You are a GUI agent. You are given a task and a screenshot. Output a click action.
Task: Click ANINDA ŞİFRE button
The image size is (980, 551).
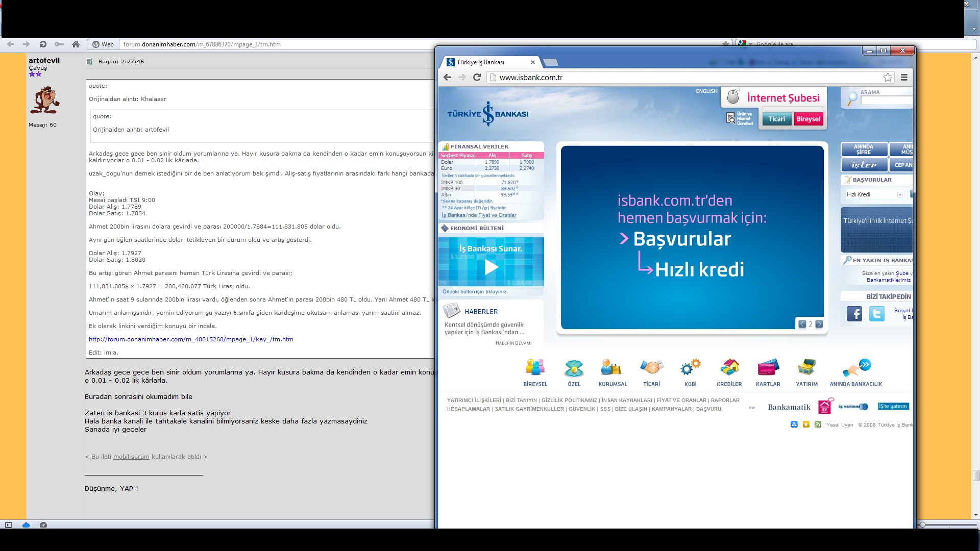coord(864,149)
